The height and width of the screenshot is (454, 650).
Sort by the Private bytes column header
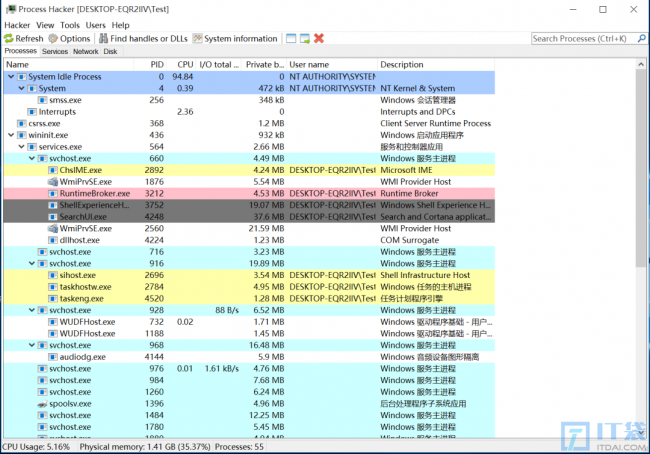click(264, 65)
